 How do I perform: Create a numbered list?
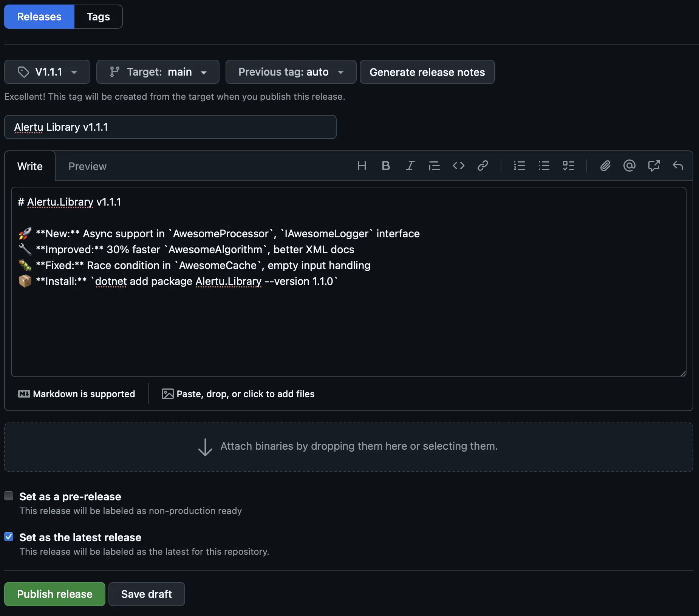coord(519,166)
